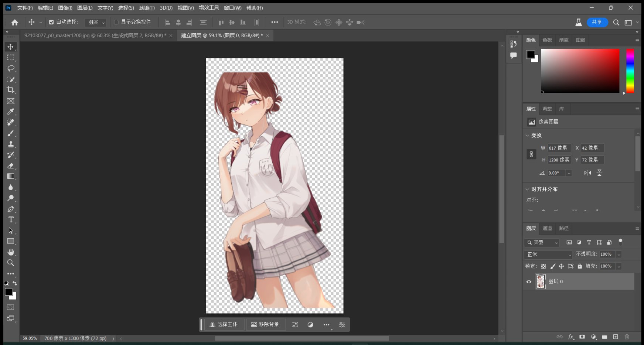Viewport: 644px width, 345px height.
Task: Pick a color in the color field
Action: coord(580,71)
